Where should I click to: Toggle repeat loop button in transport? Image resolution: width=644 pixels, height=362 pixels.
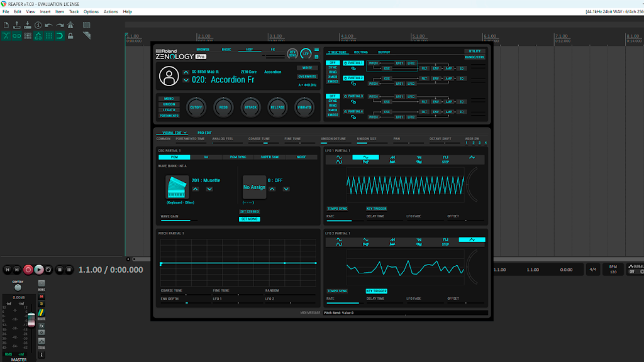48,270
